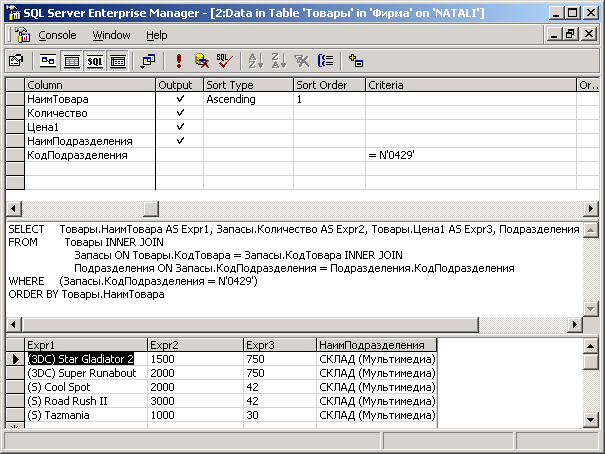Screen dimensions: 605x454
Task: Select the (3DC) Star Gladiator 2 cell
Action: point(86,359)
